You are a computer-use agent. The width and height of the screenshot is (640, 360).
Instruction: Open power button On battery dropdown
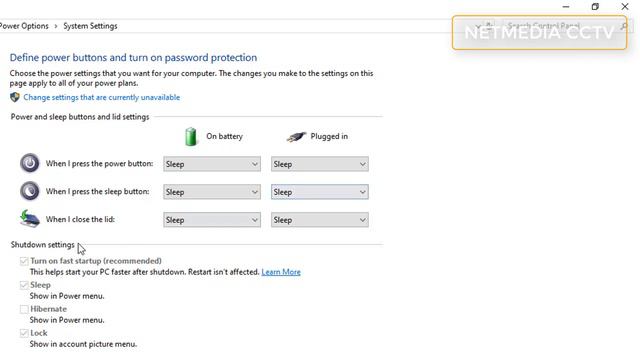click(212, 164)
